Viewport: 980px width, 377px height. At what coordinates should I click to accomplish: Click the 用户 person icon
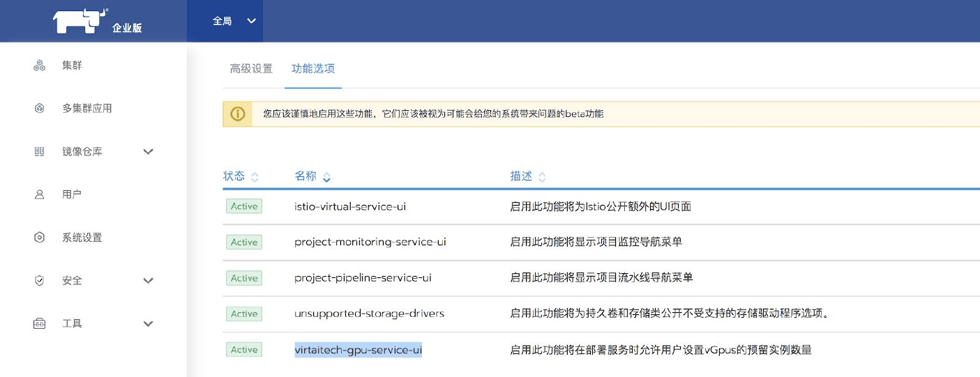(x=40, y=195)
